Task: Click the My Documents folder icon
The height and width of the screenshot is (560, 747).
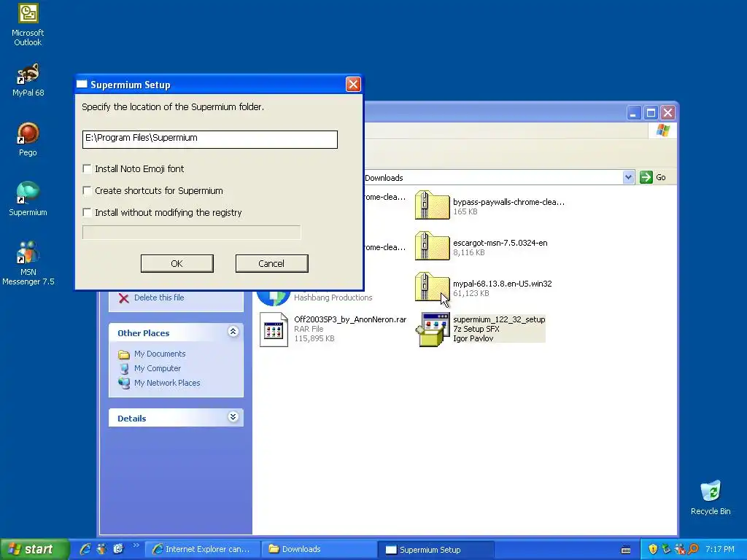Action: (124, 354)
